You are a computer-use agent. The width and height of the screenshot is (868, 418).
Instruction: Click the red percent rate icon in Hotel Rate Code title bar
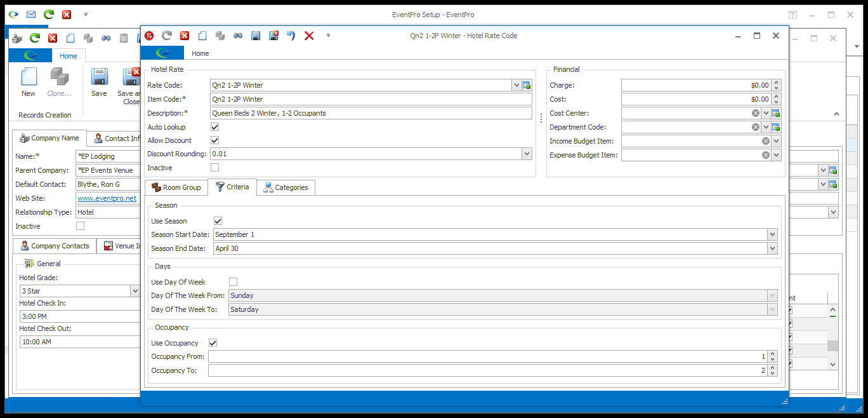point(149,36)
